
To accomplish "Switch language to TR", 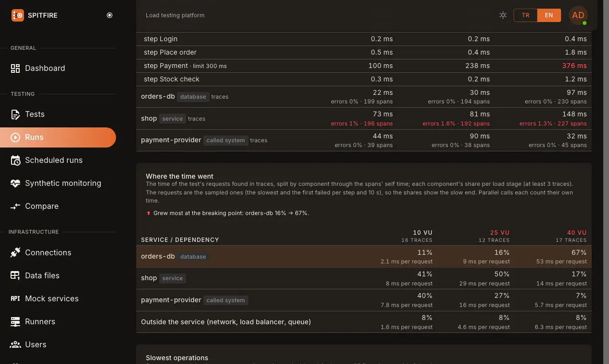I will point(526,15).
